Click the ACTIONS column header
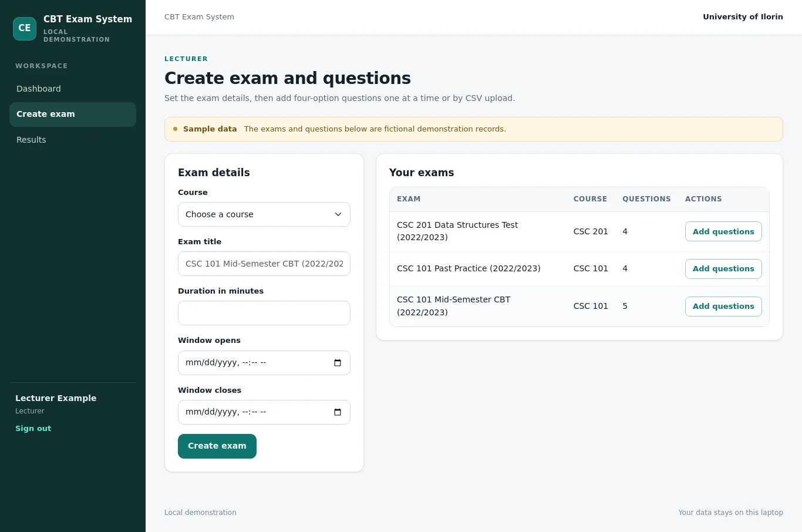This screenshot has width=802, height=532. 703,199
